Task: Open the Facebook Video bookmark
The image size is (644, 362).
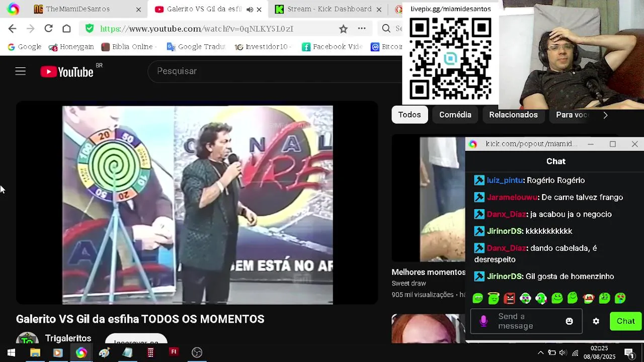Action: [x=332, y=47]
